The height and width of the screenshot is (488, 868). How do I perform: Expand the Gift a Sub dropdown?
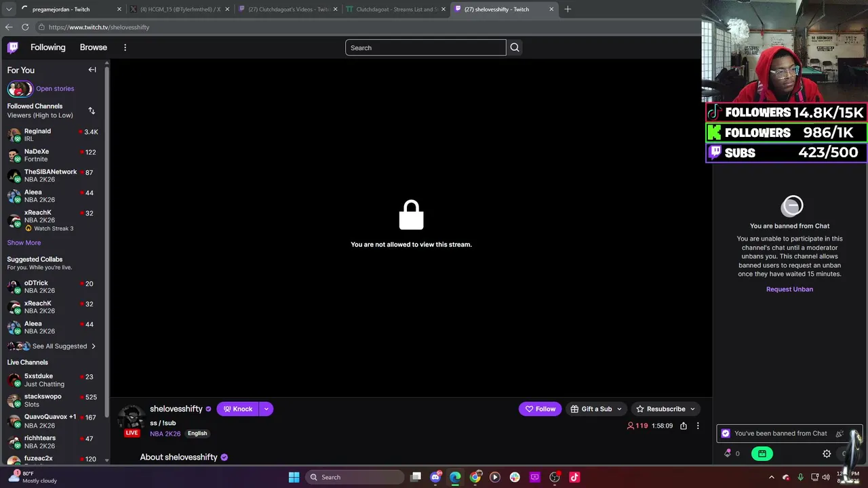(x=619, y=409)
